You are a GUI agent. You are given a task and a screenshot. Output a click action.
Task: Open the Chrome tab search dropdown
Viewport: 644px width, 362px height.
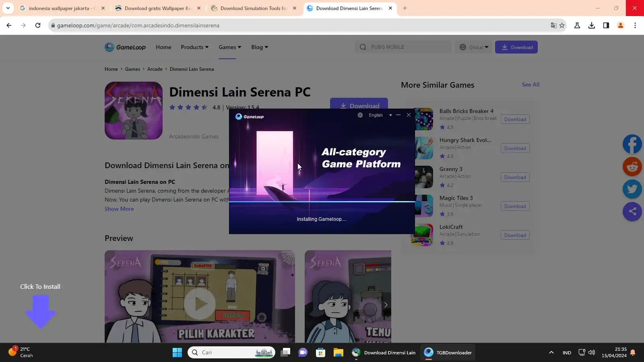point(8,8)
